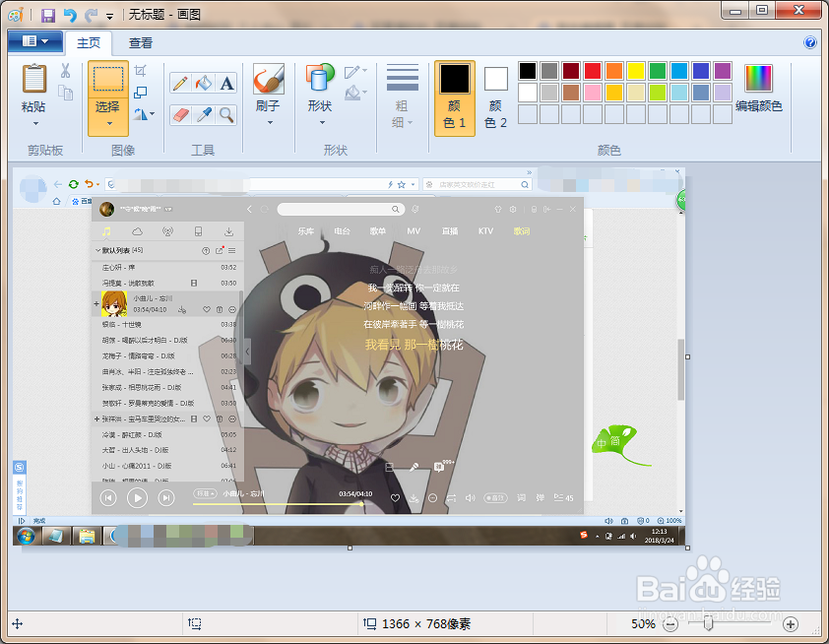Click the Save icon in title bar
Screen dimensions: 829x644
[x=48, y=15]
